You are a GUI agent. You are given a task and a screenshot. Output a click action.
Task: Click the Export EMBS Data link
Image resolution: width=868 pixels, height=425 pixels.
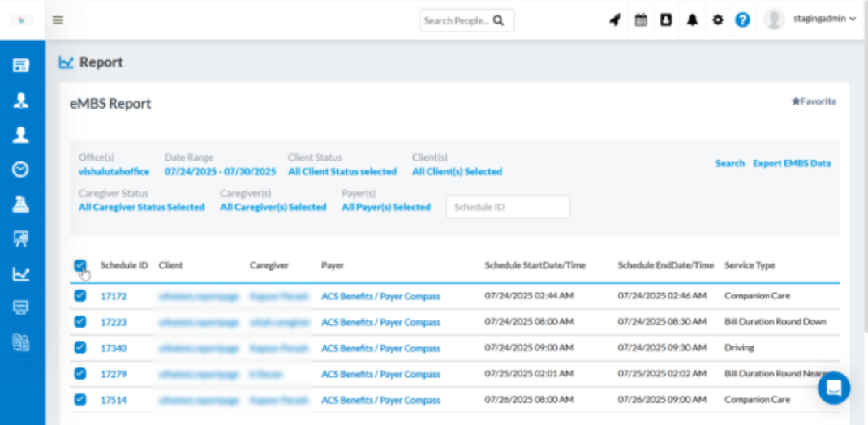click(791, 163)
